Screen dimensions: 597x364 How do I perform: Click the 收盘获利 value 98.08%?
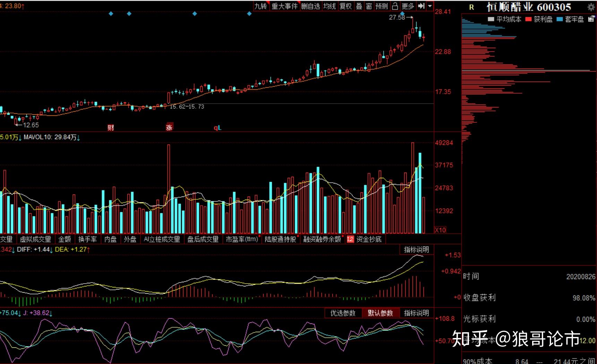(584, 298)
